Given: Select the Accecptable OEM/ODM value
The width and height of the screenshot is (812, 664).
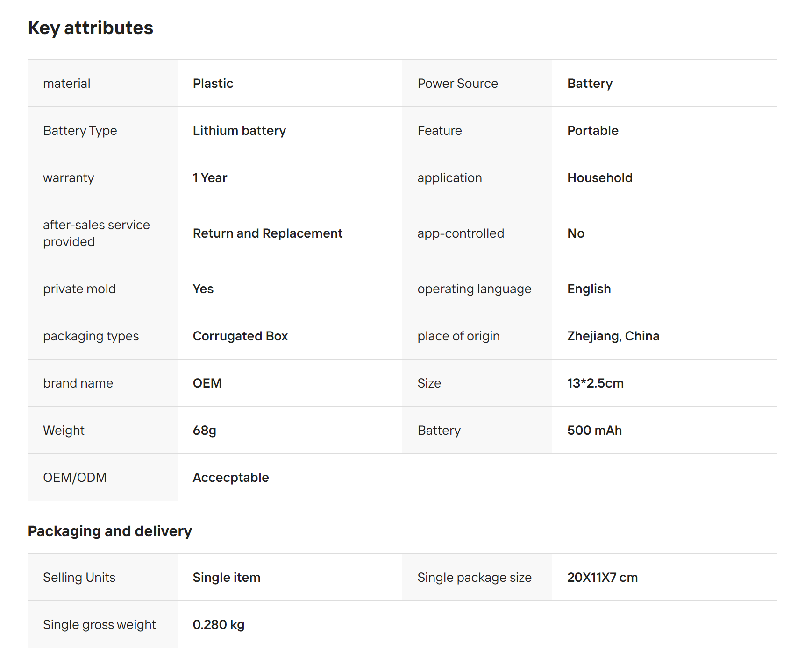Looking at the screenshot, I should (x=231, y=478).
